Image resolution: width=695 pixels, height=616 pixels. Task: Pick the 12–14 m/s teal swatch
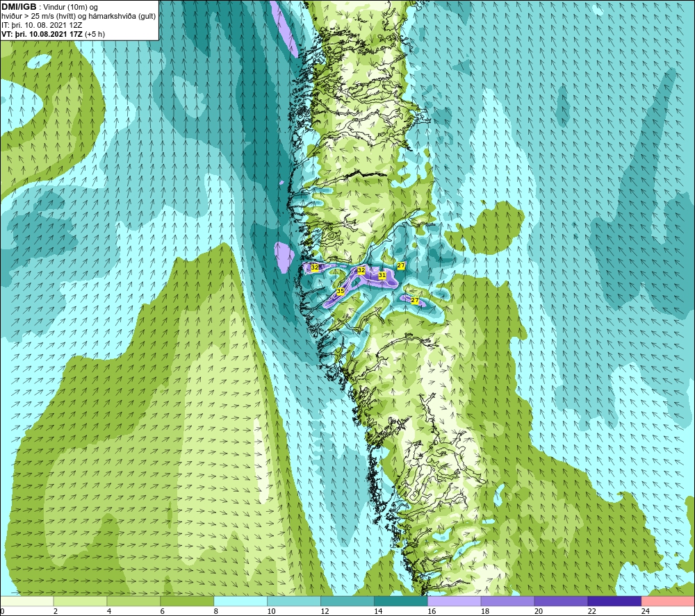point(347,601)
